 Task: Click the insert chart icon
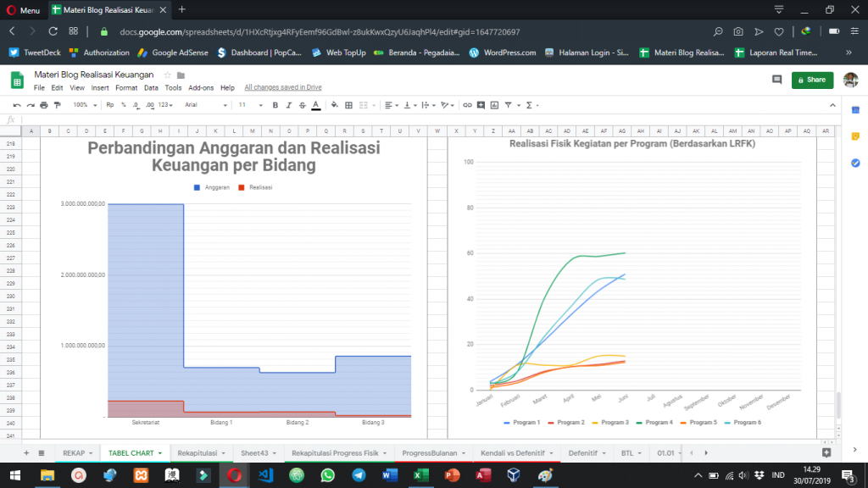[494, 105]
